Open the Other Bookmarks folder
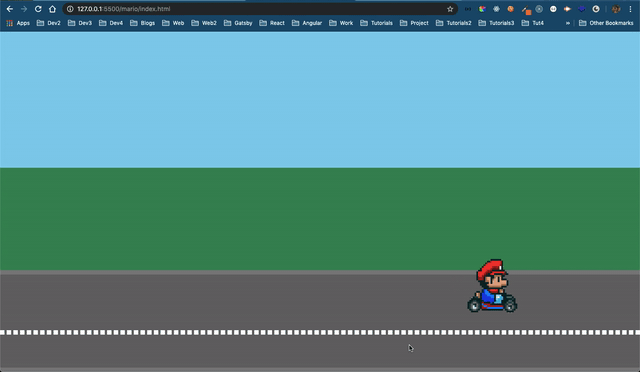Viewport: 640px width, 372px height. (x=606, y=23)
